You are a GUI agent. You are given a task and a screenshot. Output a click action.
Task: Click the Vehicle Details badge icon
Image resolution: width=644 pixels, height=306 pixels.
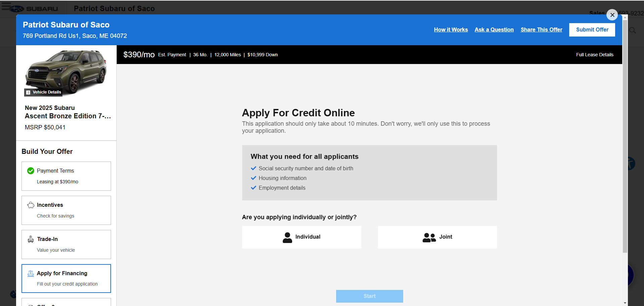[28, 92]
